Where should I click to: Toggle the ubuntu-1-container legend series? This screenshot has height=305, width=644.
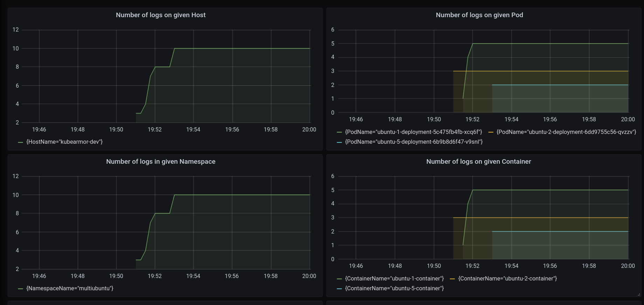(x=394, y=279)
